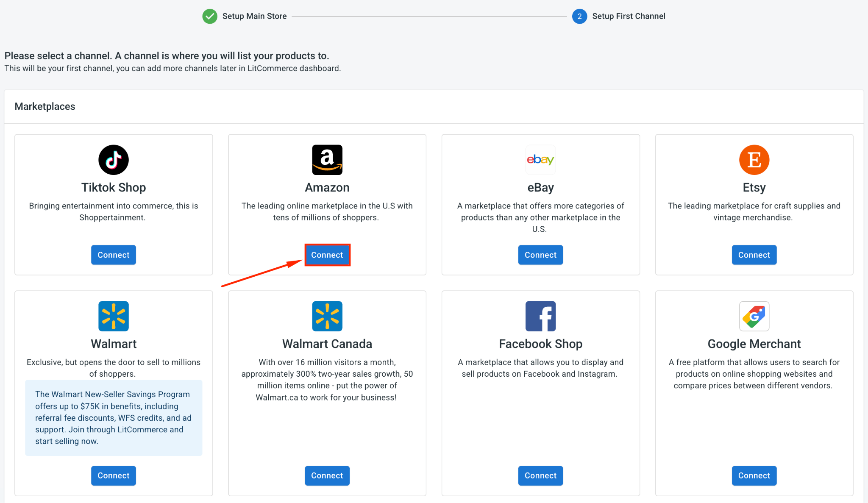Screen dimensions: 868x503
Task: Connect the Walmart channel
Action: click(114, 475)
